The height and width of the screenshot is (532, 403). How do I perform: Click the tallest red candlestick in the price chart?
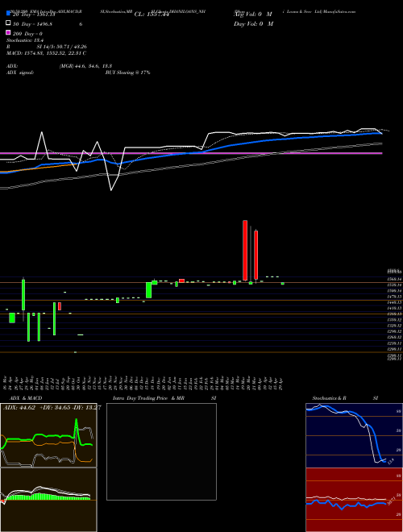click(x=245, y=250)
